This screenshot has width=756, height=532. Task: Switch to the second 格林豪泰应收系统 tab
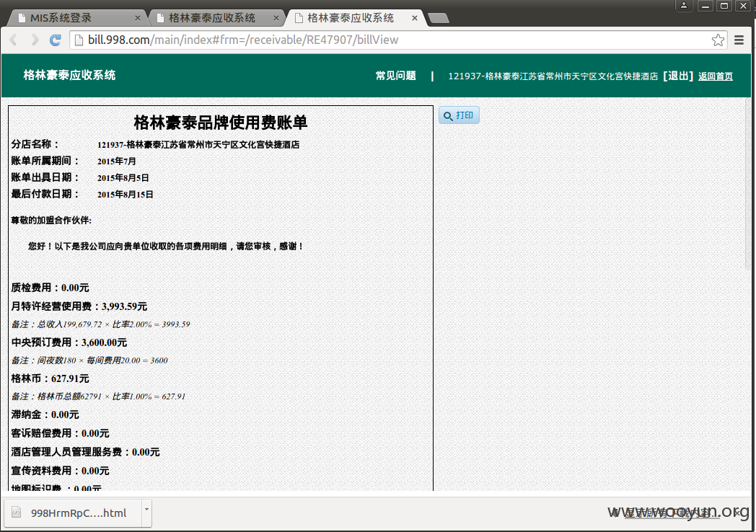click(216, 18)
